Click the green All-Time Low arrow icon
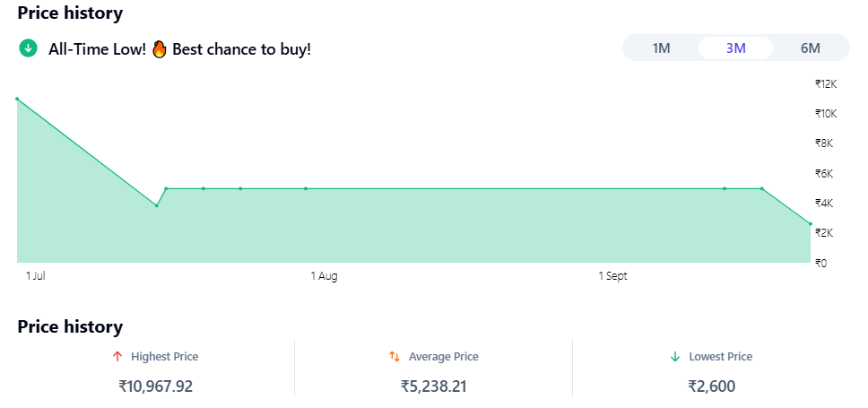The image size is (868, 408). pyautogui.click(x=28, y=48)
